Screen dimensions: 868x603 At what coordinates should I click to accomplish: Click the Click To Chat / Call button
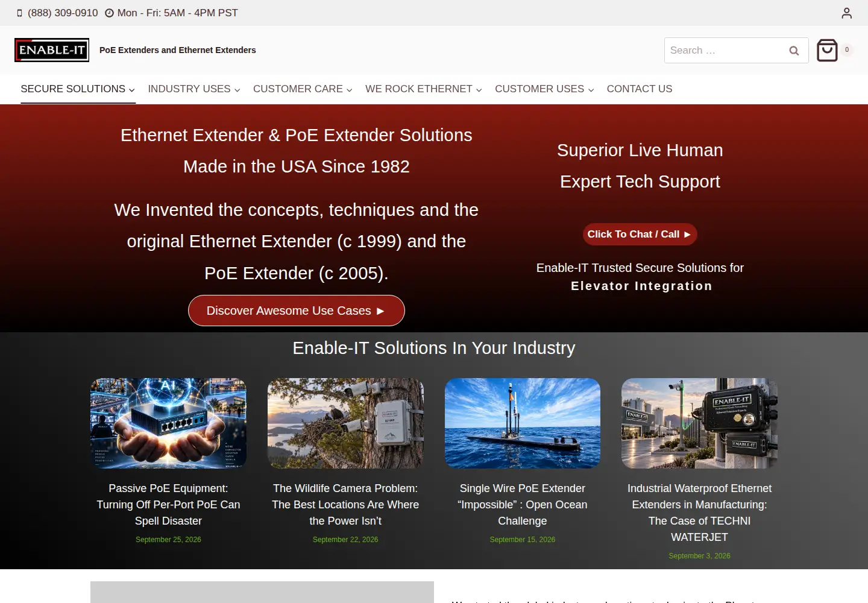click(640, 235)
